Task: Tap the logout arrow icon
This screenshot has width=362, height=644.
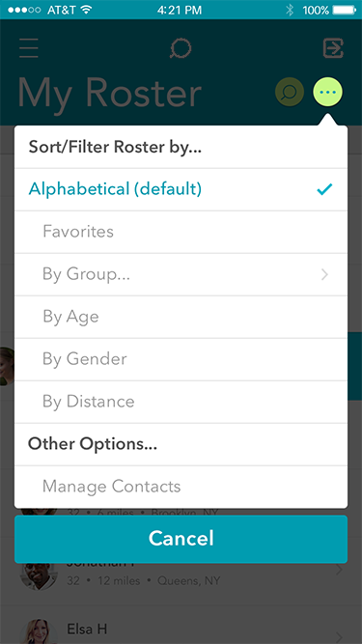Action: 333,48
